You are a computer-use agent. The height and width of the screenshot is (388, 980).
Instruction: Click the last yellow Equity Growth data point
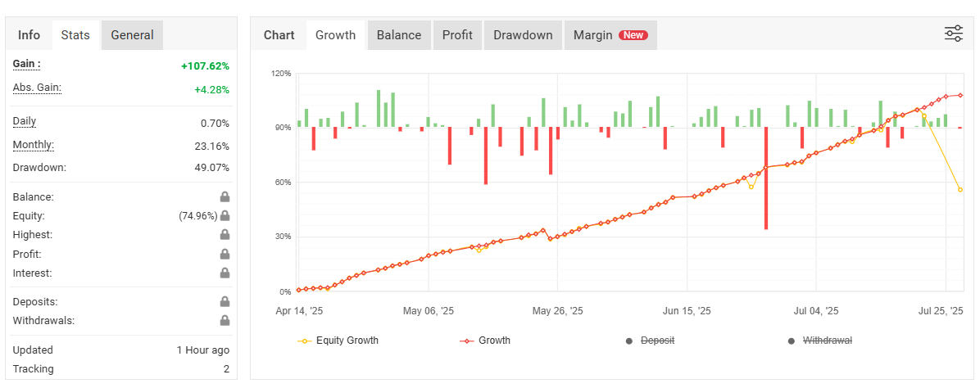pos(960,190)
